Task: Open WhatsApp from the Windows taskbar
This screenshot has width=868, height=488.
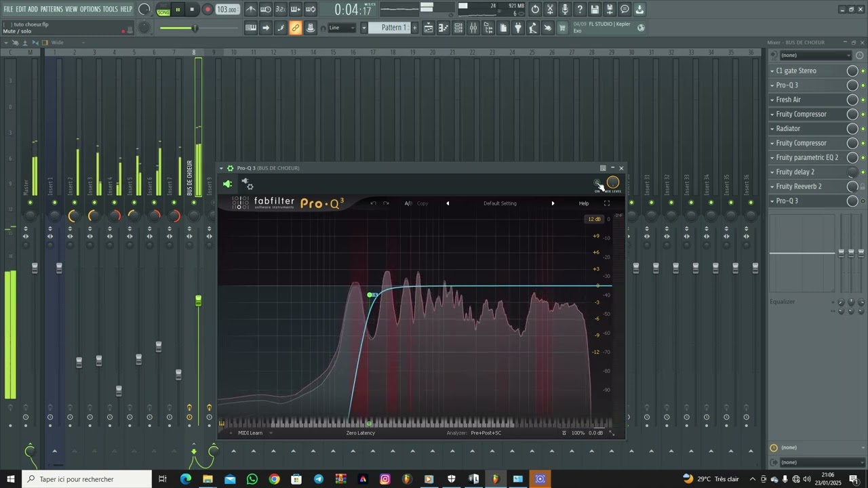Action: tap(252, 479)
